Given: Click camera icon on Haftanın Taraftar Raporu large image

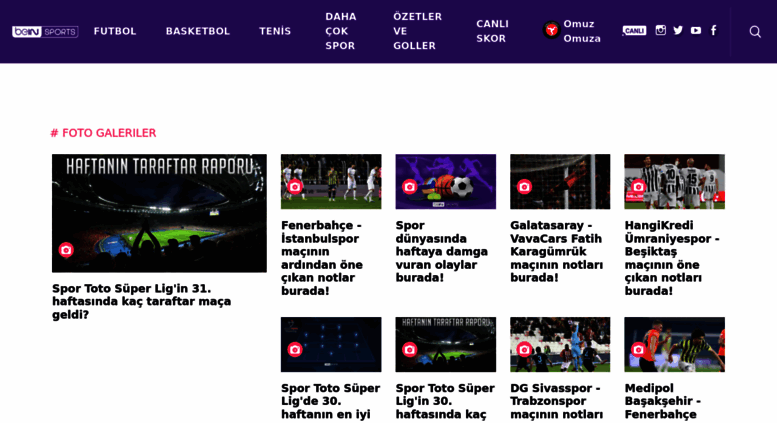Looking at the screenshot, I should [x=66, y=250].
